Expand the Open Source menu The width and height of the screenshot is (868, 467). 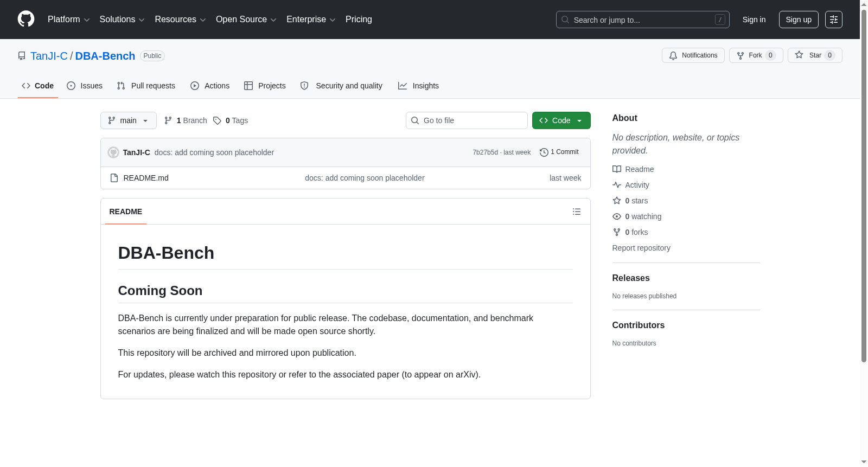click(x=246, y=20)
